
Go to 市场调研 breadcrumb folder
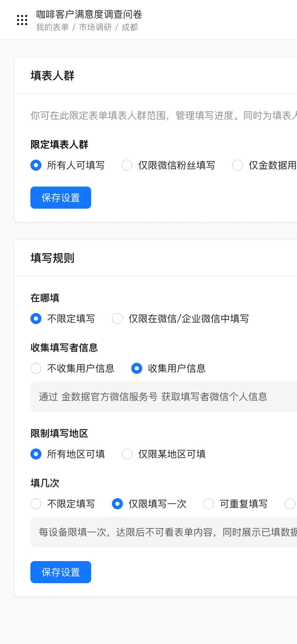[x=95, y=27]
